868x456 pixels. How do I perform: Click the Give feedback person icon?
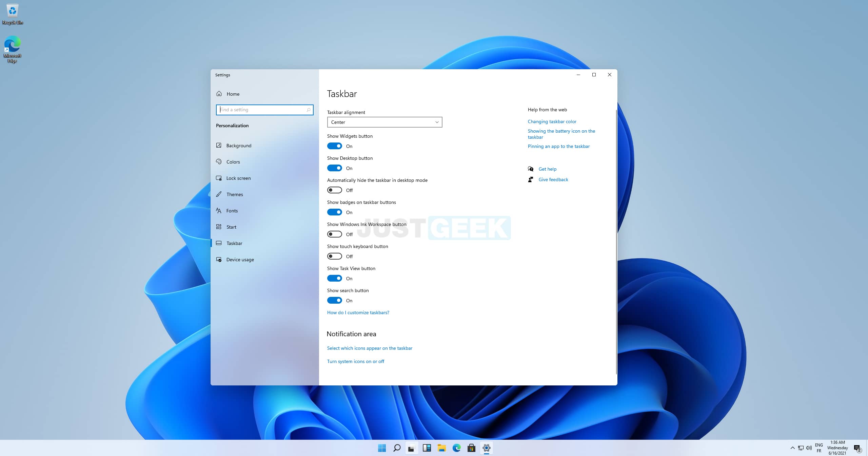click(531, 179)
